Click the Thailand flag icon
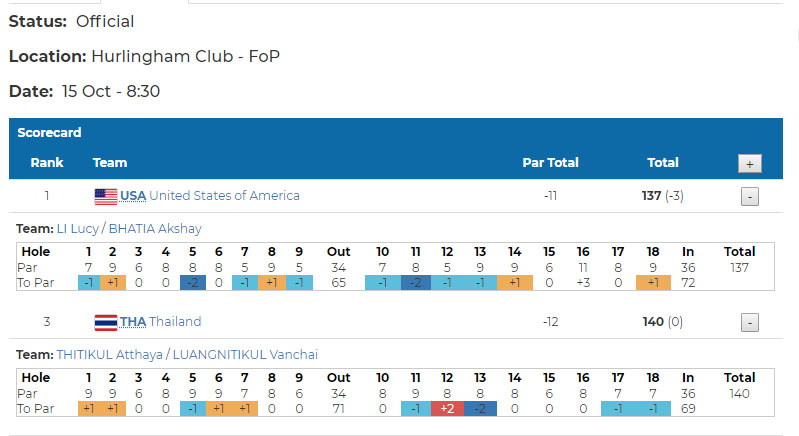Viewport: 799px width, 436px height. point(106,322)
